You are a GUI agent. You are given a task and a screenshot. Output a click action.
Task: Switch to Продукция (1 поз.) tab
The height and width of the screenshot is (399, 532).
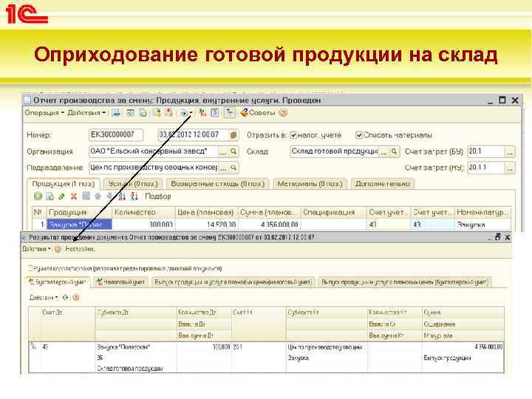(63, 184)
